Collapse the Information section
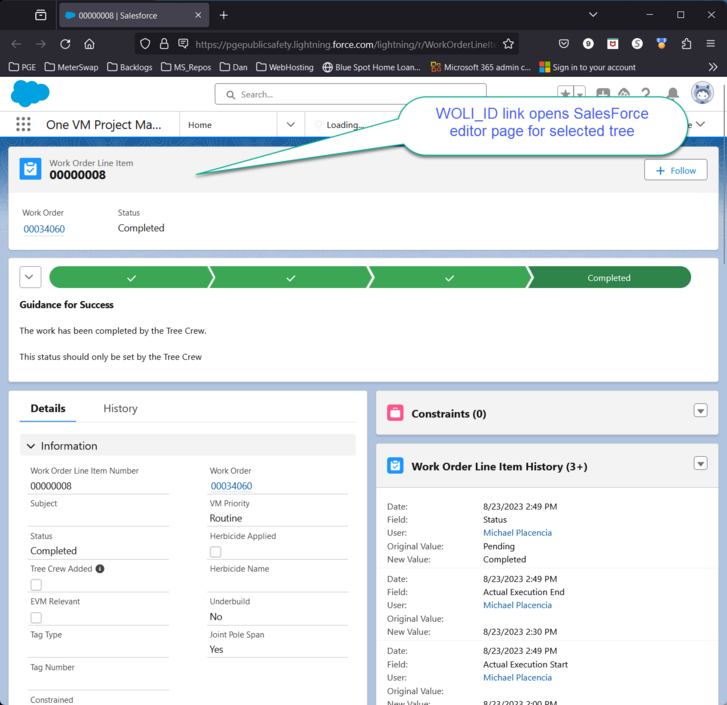Viewport: 727px width, 705px height. coord(188,445)
